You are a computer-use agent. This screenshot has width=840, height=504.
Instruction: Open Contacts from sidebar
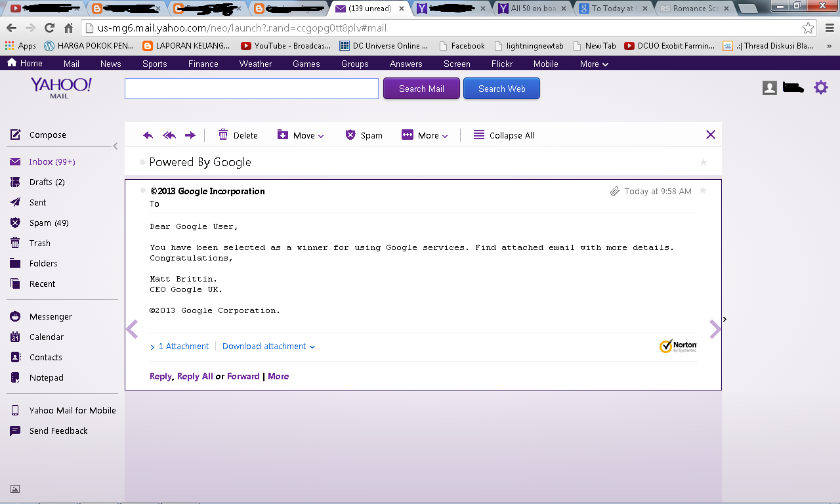pyautogui.click(x=36, y=357)
